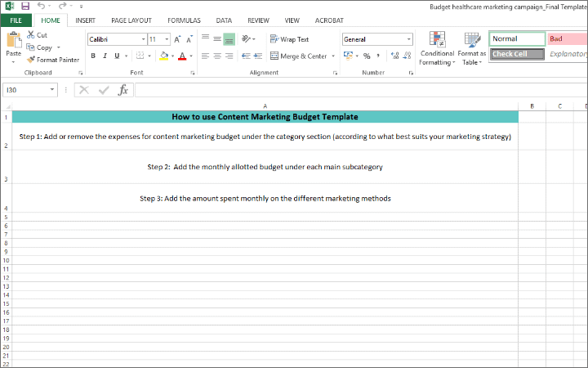
Task: Click the font color red A swatch
Action: 181,56
